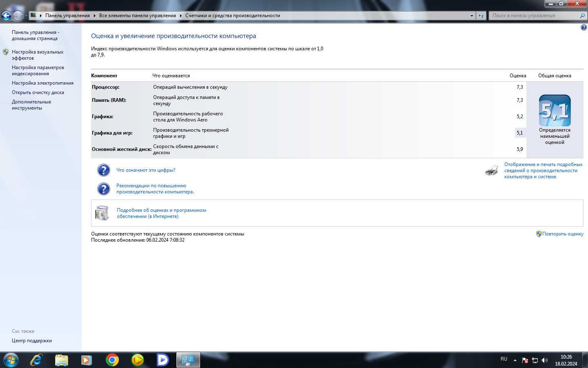Select 'Панель управления' breadcrumb in address bar
The image size is (588, 368).
(x=67, y=16)
